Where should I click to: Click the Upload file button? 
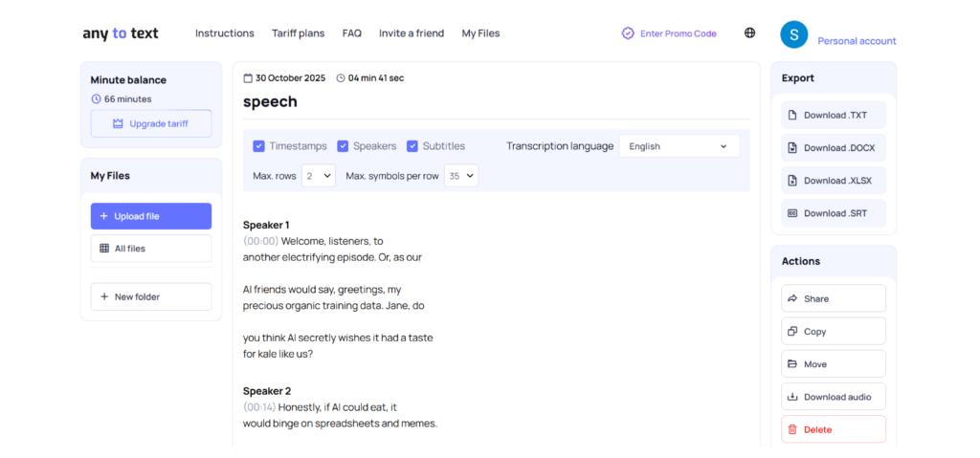(x=151, y=216)
